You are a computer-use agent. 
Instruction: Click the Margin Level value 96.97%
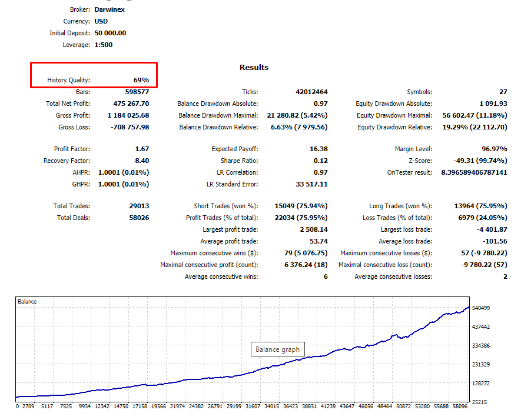pos(495,149)
